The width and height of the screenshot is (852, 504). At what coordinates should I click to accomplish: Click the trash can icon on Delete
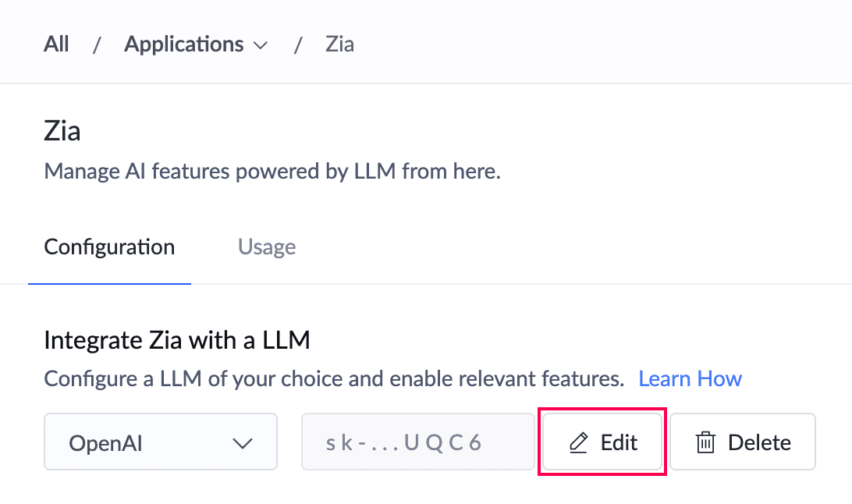[x=705, y=443]
